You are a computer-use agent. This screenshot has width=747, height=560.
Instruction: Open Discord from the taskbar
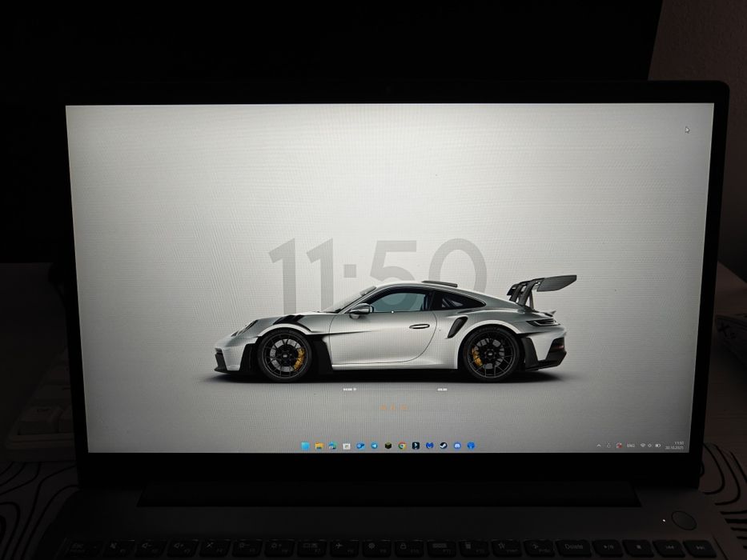pos(457,446)
